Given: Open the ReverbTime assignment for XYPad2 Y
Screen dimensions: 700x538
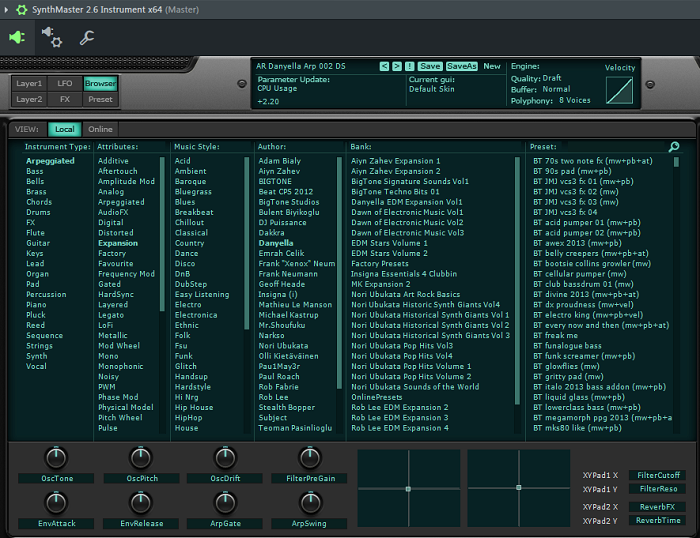Looking at the screenshot, I should (658, 520).
